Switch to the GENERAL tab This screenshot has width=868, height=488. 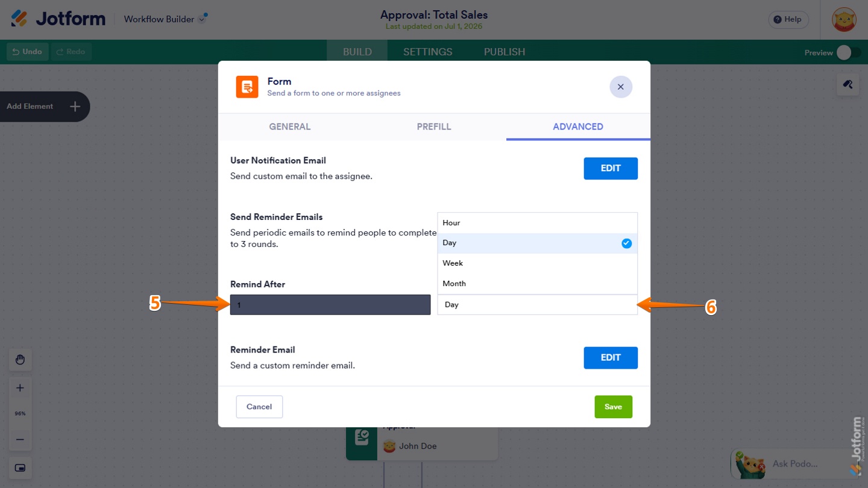tap(290, 127)
